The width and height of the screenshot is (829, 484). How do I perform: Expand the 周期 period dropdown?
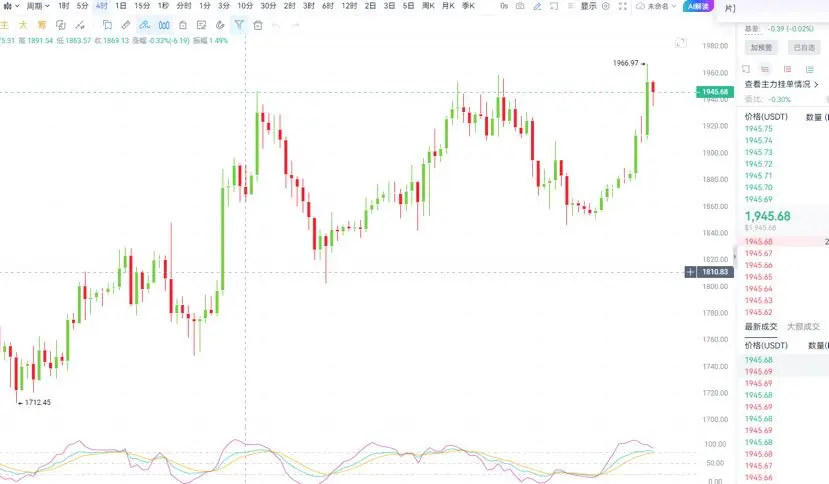(x=38, y=6)
